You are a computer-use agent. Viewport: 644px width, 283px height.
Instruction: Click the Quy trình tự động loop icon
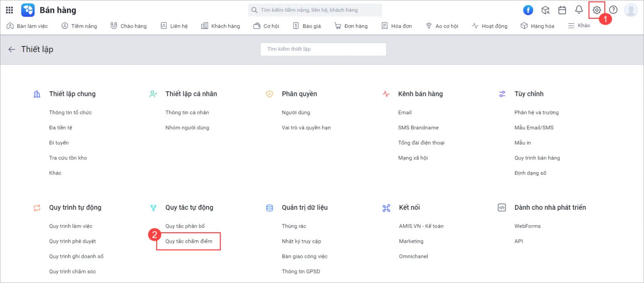pos(37,208)
